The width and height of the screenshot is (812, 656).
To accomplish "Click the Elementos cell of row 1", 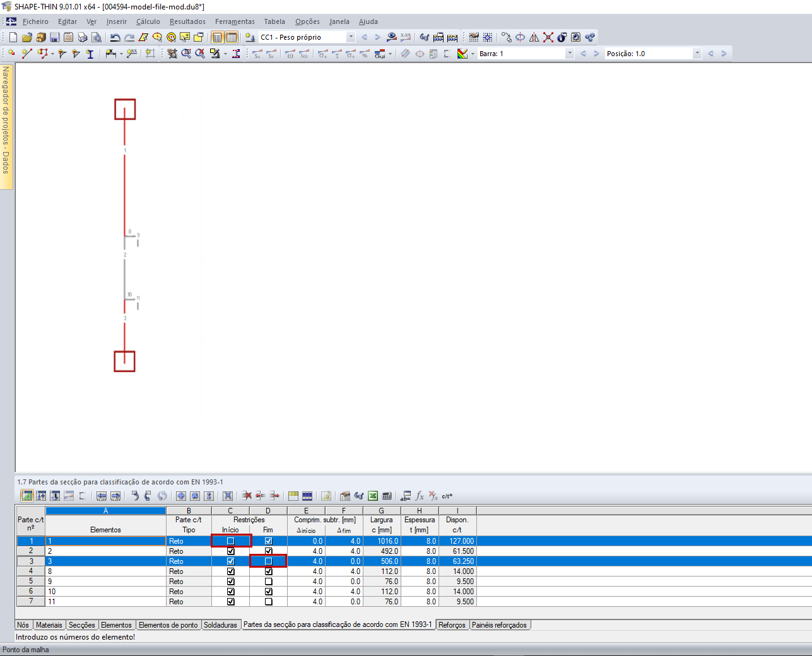I will (106, 541).
